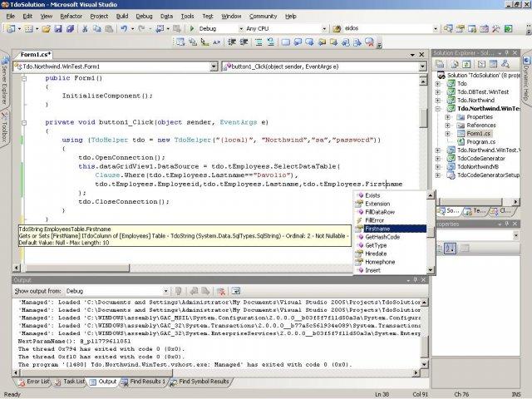Click the Start Debugging play icon
The width and height of the screenshot is (532, 399).
click(x=193, y=28)
